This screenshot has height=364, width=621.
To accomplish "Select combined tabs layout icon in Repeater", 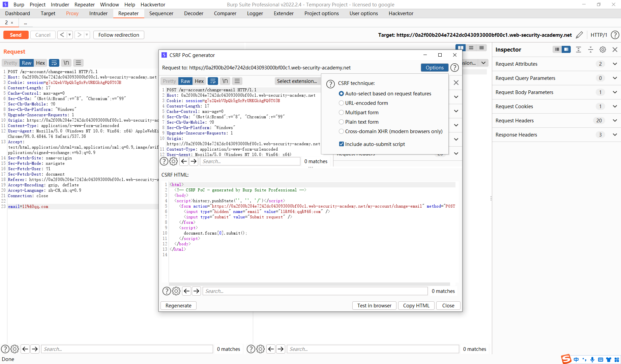I will (481, 48).
